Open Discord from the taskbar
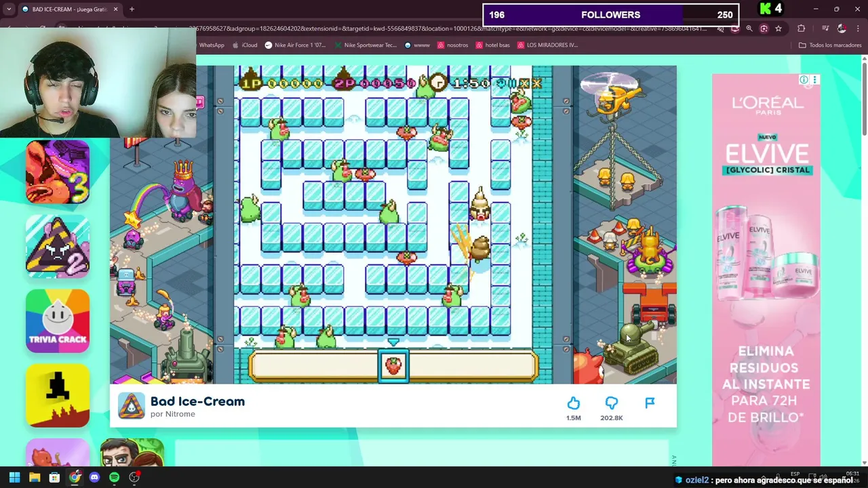This screenshot has width=868, height=488. coord(94,478)
